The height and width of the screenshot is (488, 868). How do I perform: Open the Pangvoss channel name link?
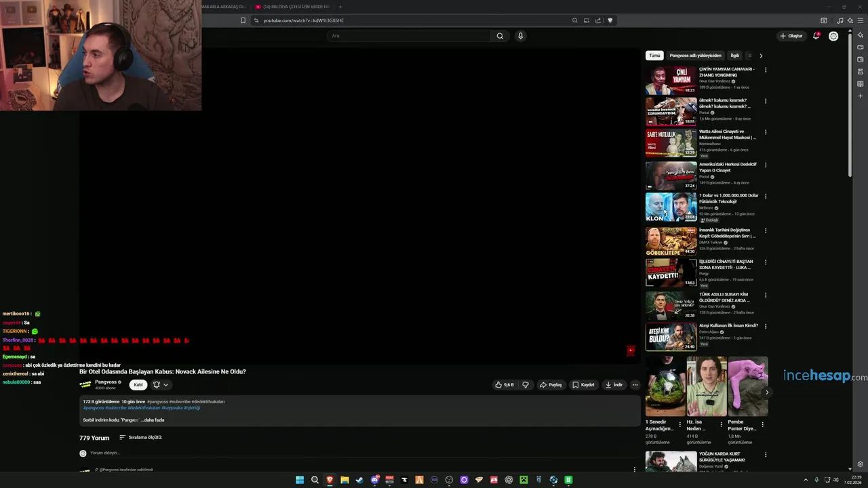(x=106, y=382)
